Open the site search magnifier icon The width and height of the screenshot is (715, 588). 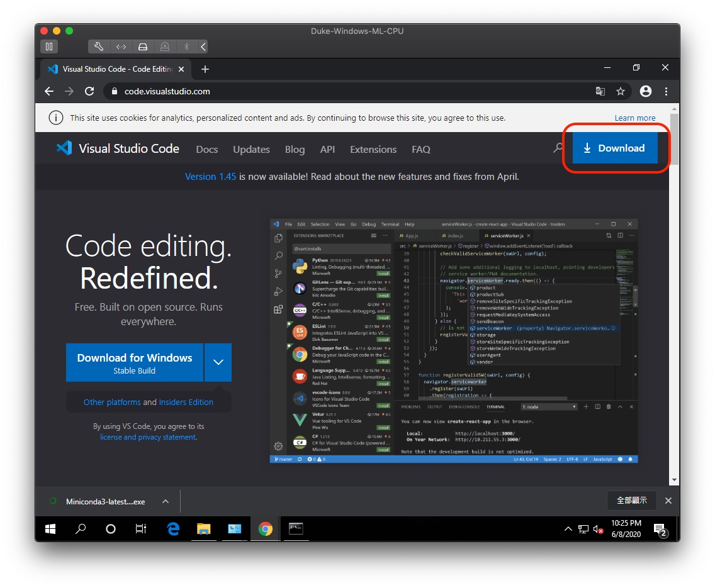(558, 148)
